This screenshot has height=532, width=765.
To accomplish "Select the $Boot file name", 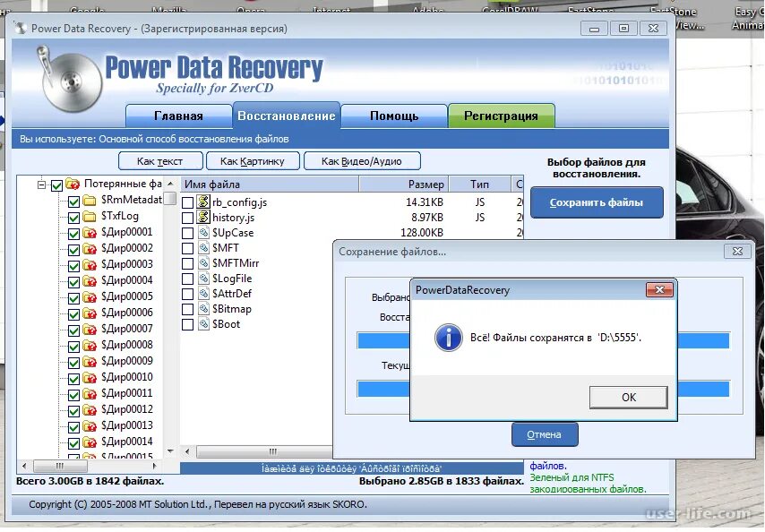I will coord(226,324).
